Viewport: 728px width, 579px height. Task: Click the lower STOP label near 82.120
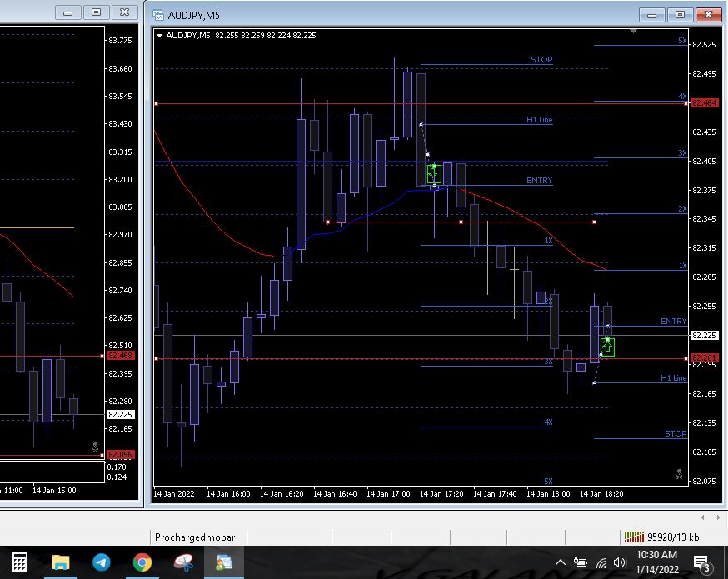(676, 434)
